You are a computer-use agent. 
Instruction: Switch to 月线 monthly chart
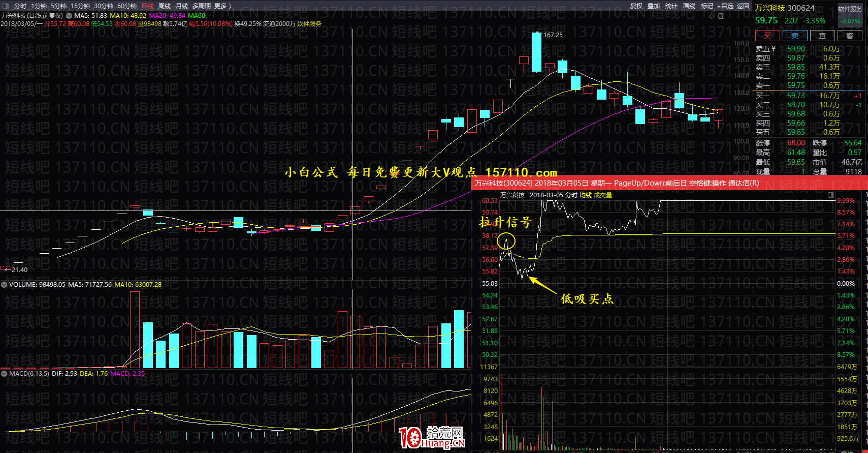[x=182, y=6]
